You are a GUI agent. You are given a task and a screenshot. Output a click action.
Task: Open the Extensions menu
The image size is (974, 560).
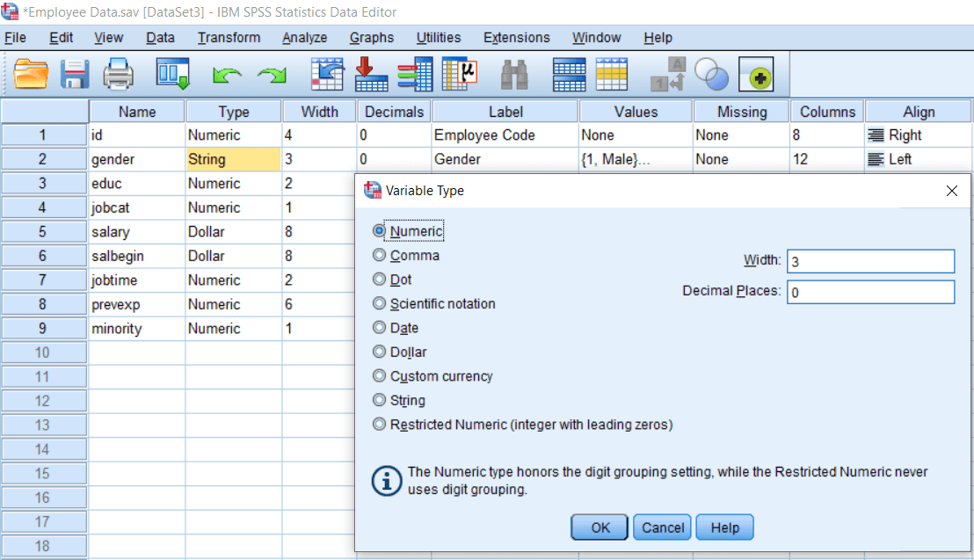pyautogui.click(x=517, y=38)
